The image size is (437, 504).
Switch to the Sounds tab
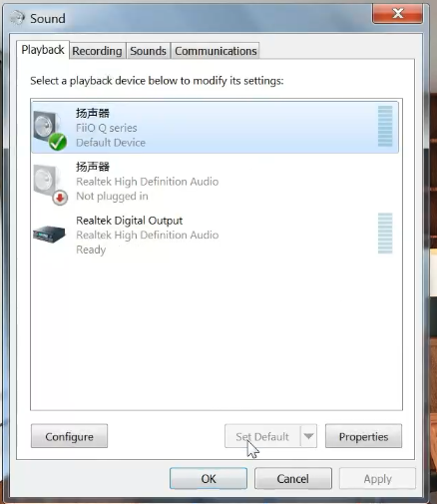[148, 51]
